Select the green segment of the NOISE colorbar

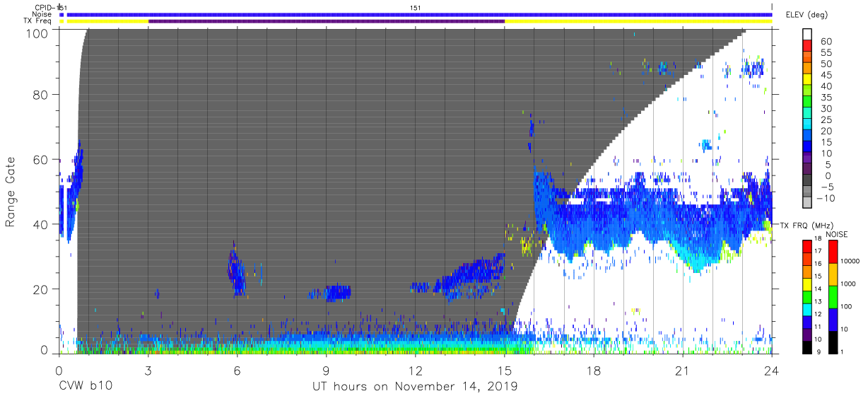pyautogui.click(x=835, y=296)
